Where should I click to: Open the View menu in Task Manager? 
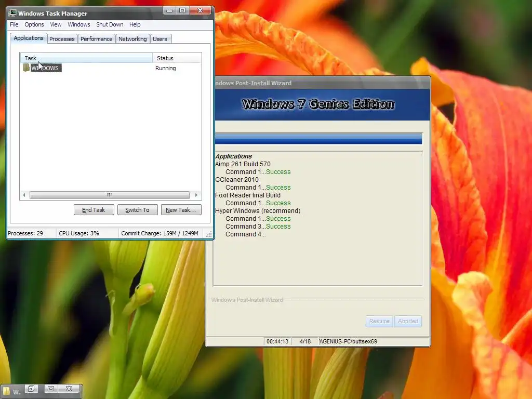[x=56, y=24]
